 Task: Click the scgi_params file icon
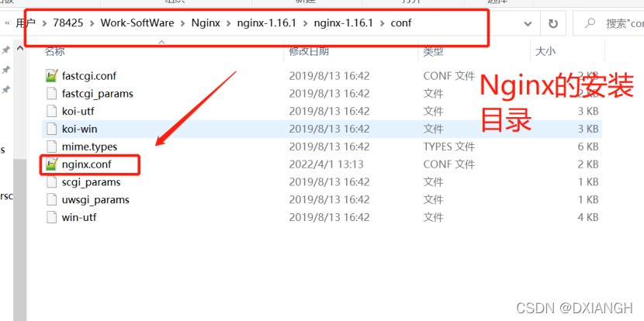[51, 182]
